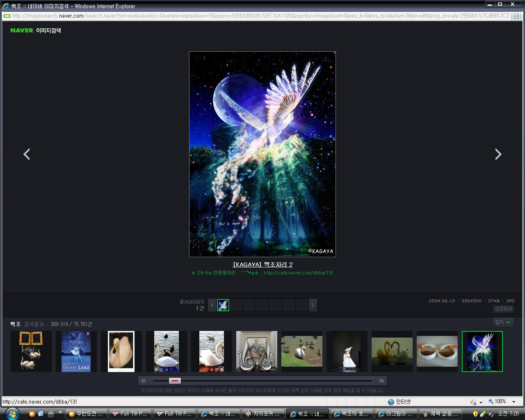Viewport: 525px width, 420px height.
Task: Open the swan with dark ducks thumbnail
Action: click(167, 352)
